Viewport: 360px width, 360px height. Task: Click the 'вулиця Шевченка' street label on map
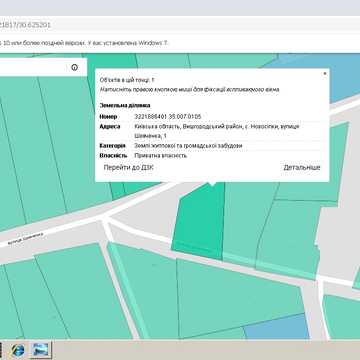click(x=25, y=239)
